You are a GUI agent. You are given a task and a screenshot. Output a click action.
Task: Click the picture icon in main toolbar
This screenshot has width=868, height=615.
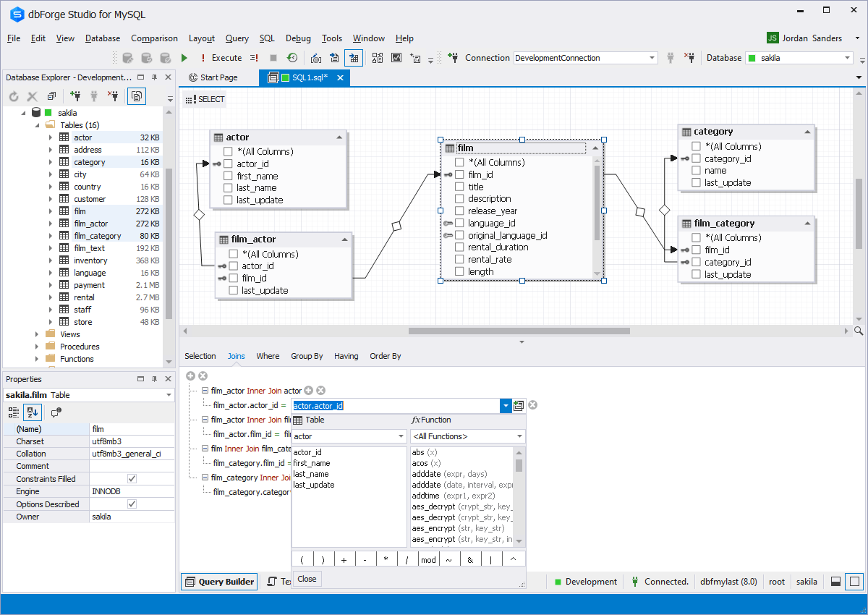click(396, 58)
